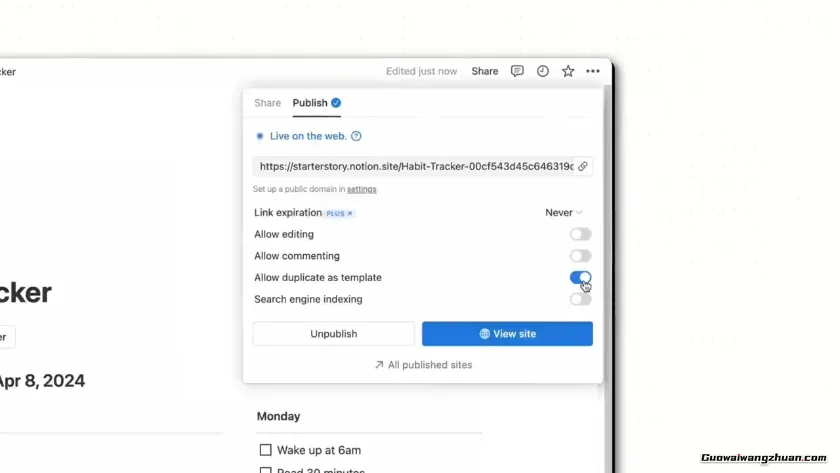This screenshot has width=840, height=473.
Task: Check the Wake up at 6am box
Action: click(x=265, y=450)
